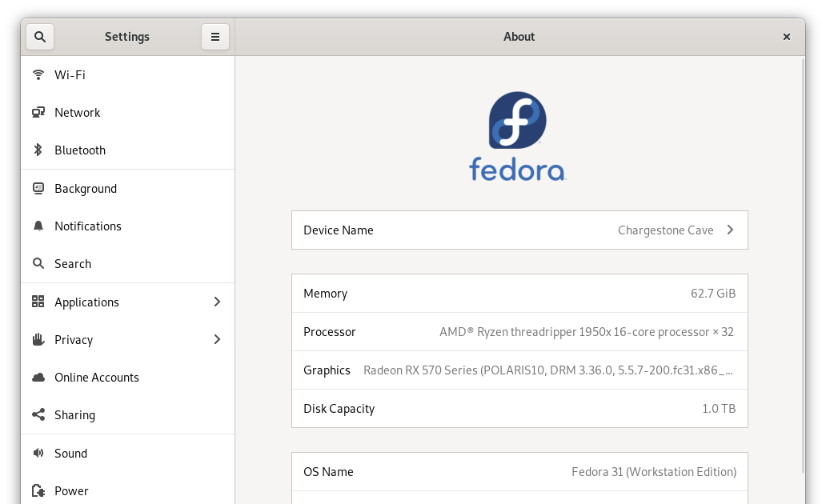Click the AMD Ryzen threadripper processor value
The image size is (826, 504).
(x=587, y=332)
